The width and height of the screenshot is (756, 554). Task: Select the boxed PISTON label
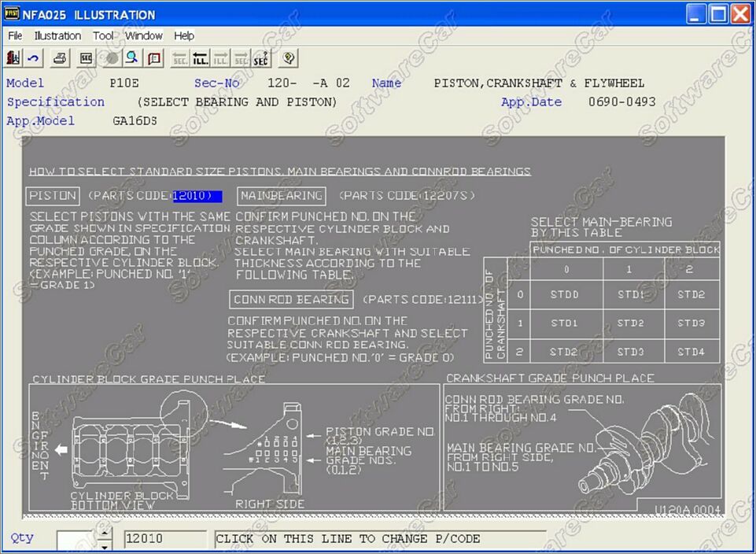click(53, 196)
